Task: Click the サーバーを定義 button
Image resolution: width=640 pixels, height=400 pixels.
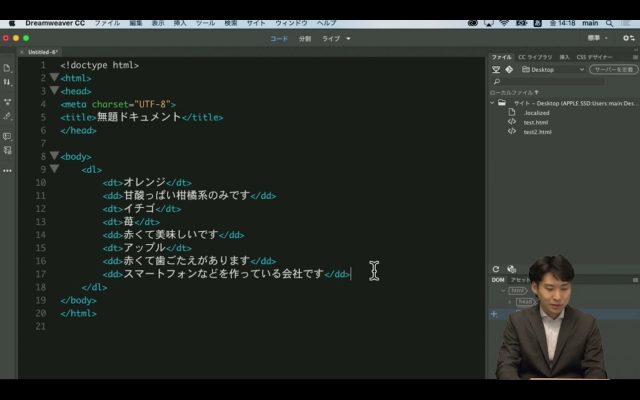Action: 613,70
